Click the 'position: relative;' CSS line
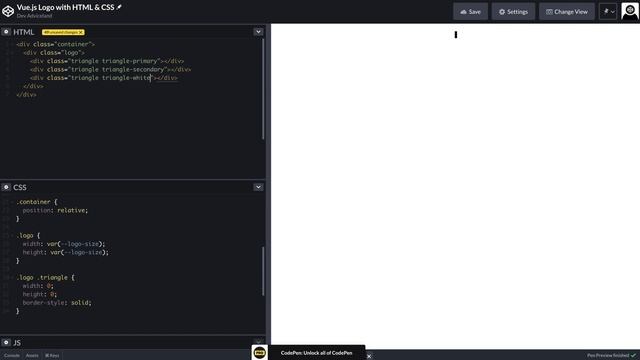The height and width of the screenshot is (360, 640). pos(55,210)
